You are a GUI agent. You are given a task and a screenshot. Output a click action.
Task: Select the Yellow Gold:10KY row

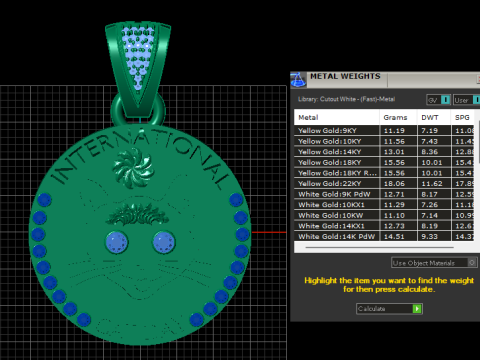coord(384,141)
